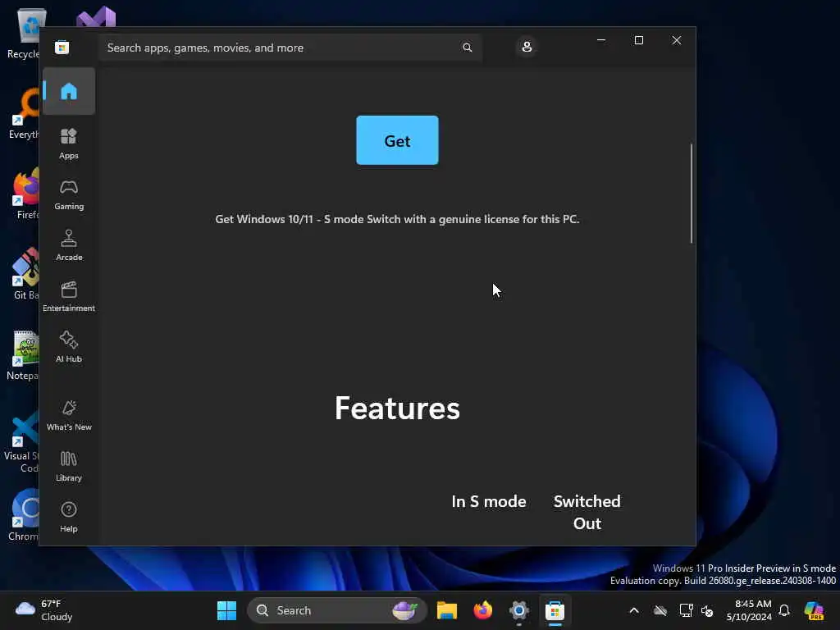The image size is (840, 630).
Task: Click the search magnifier icon in Store
Action: [467, 47]
